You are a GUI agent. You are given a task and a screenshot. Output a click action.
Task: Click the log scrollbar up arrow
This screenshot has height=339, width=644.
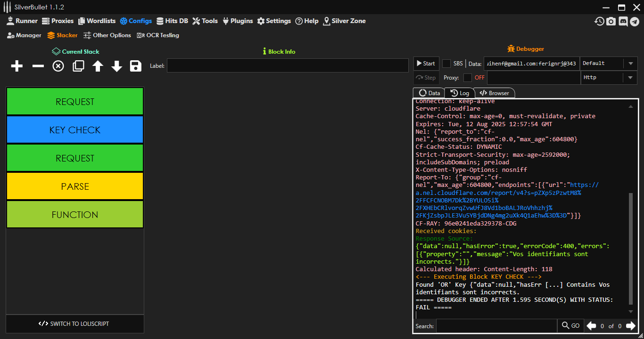pos(631,107)
